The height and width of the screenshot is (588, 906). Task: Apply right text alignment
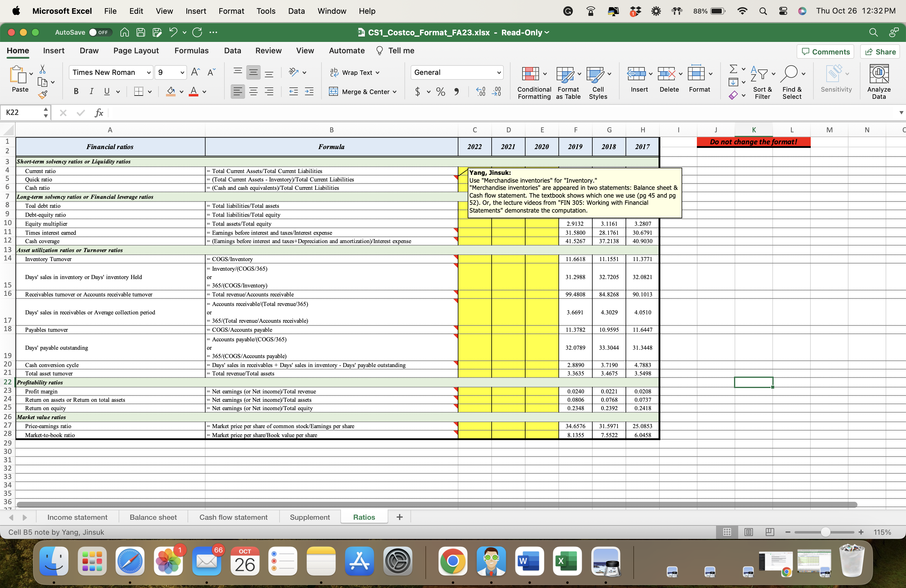pyautogui.click(x=269, y=92)
